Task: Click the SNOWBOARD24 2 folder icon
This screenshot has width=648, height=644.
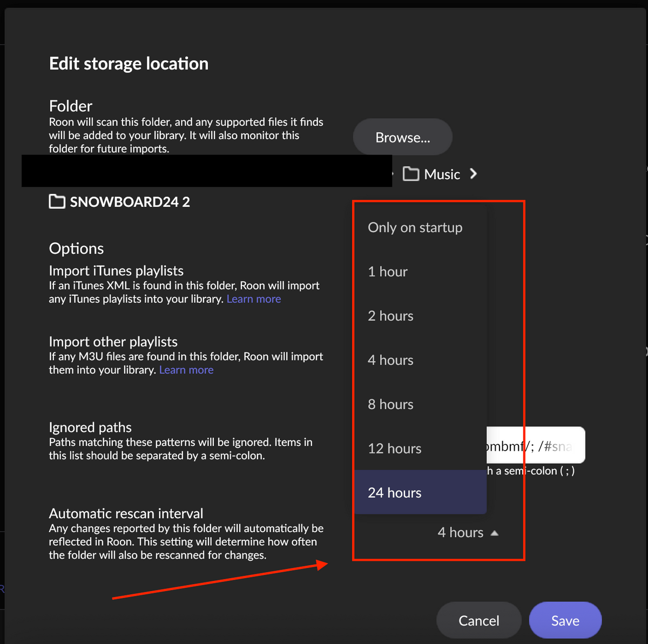Action: [57, 202]
